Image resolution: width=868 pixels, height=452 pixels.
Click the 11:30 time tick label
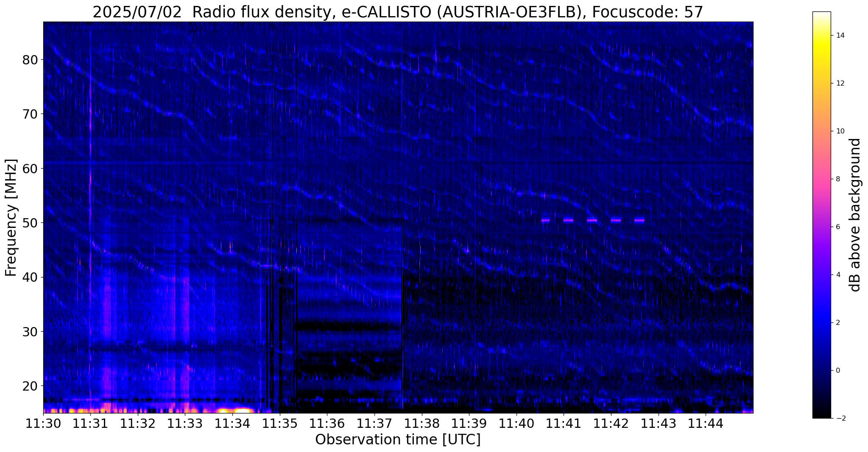[x=43, y=423]
